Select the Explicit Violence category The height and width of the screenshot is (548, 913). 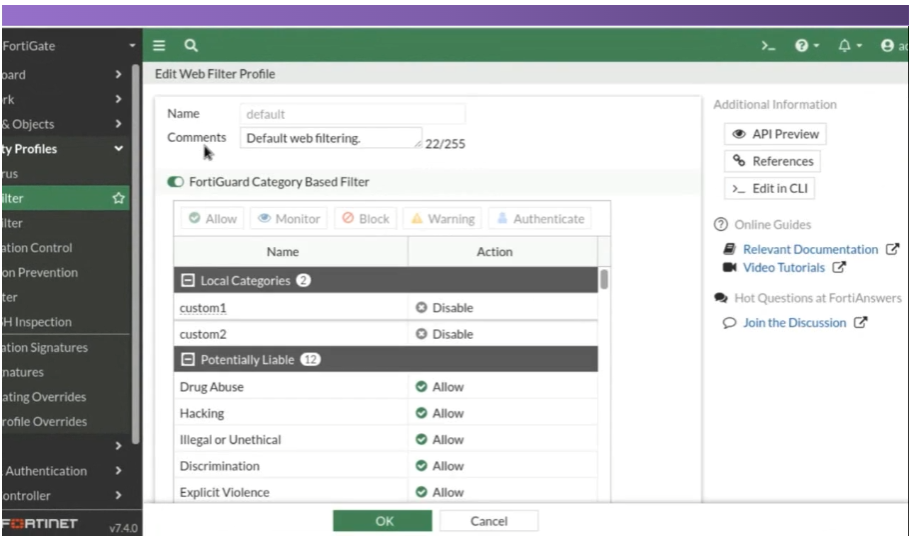click(x=224, y=493)
